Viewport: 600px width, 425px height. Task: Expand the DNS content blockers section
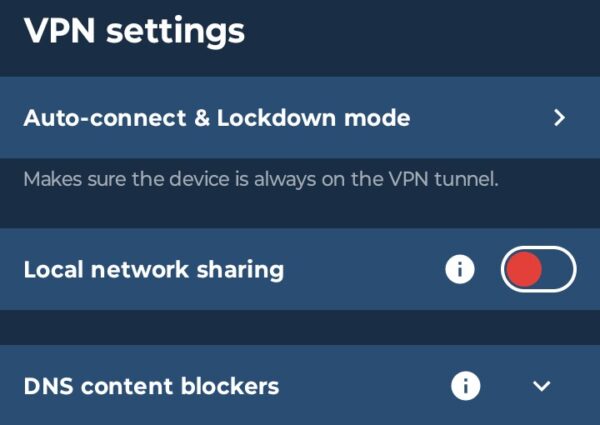click(x=542, y=386)
